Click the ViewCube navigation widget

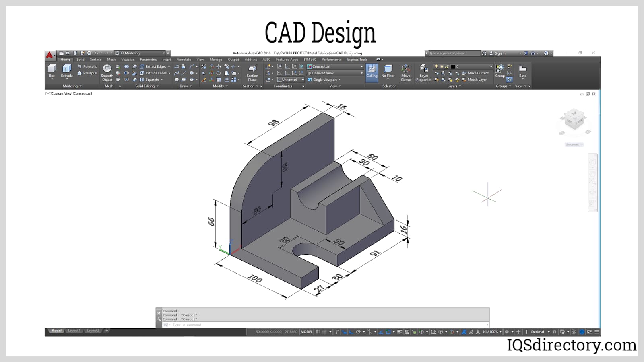coord(574,119)
